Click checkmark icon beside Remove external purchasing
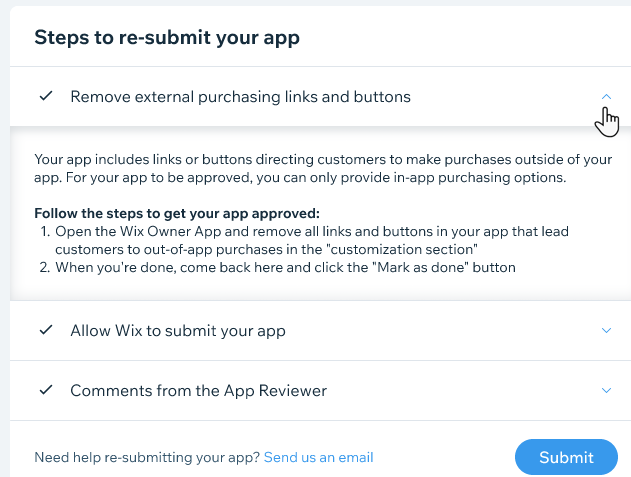Image resolution: width=631 pixels, height=477 pixels. coord(46,96)
